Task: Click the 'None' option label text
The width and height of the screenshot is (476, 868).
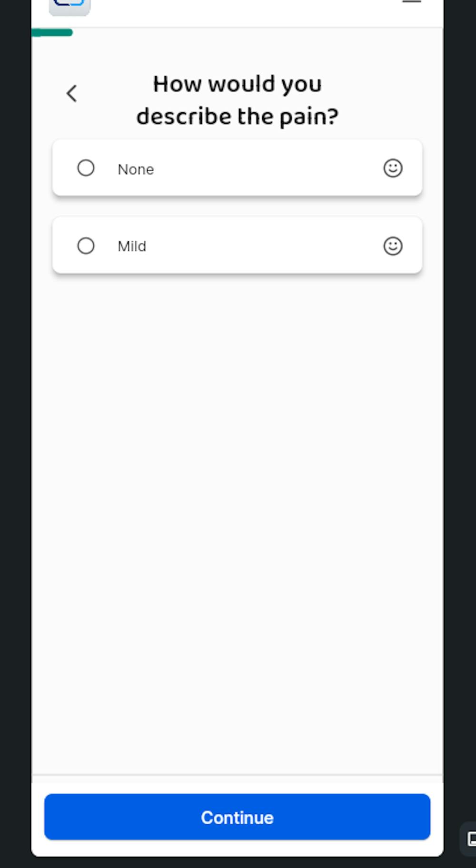Action: 136,169
